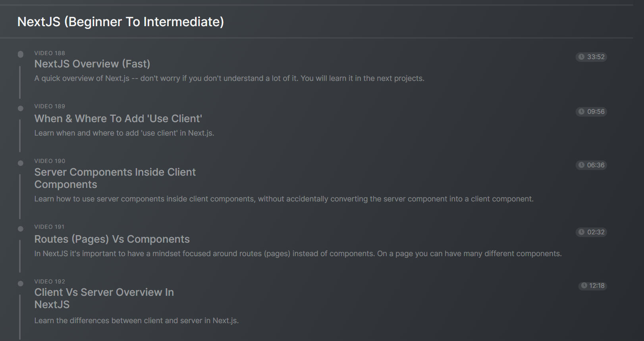Click the clock icon beside 09:56
Image resolution: width=644 pixels, height=341 pixels.
pos(581,111)
